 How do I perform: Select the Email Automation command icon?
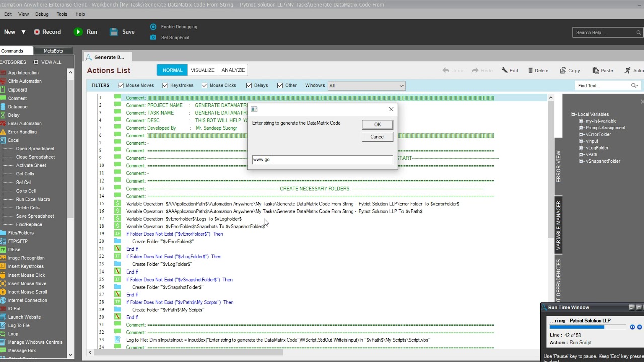pyautogui.click(x=3, y=124)
